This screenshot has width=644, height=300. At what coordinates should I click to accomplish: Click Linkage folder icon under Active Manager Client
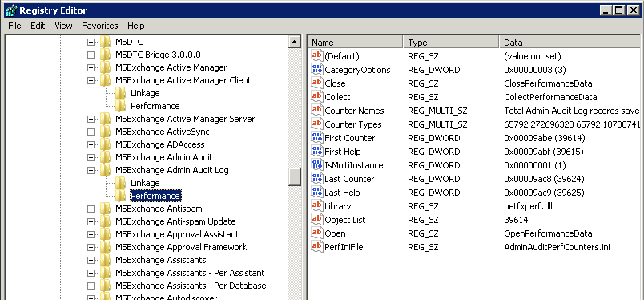(x=120, y=93)
